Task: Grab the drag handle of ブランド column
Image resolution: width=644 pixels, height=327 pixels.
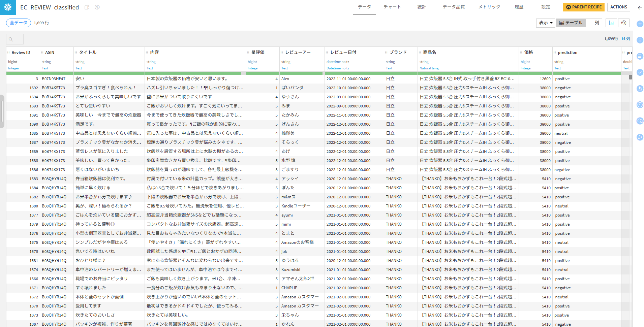Action: 387,53
